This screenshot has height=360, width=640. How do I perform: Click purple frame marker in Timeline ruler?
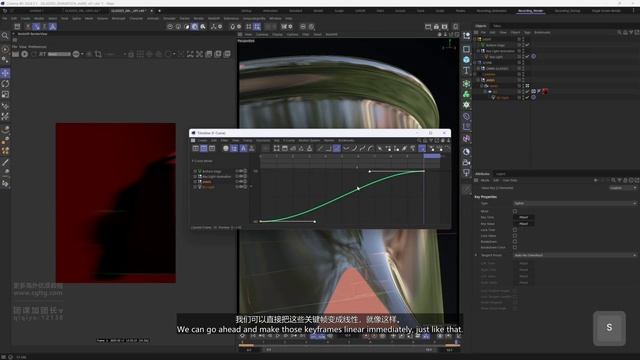tap(432, 156)
